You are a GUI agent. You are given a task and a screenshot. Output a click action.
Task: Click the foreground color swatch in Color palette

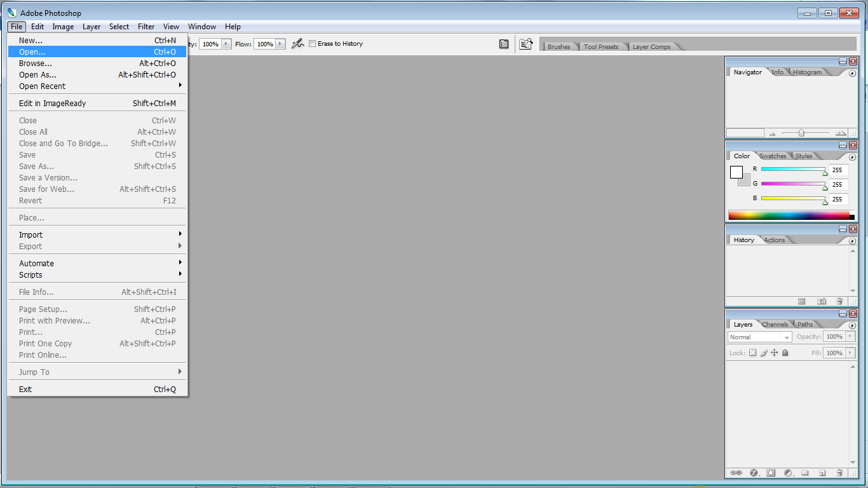(x=736, y=172)
